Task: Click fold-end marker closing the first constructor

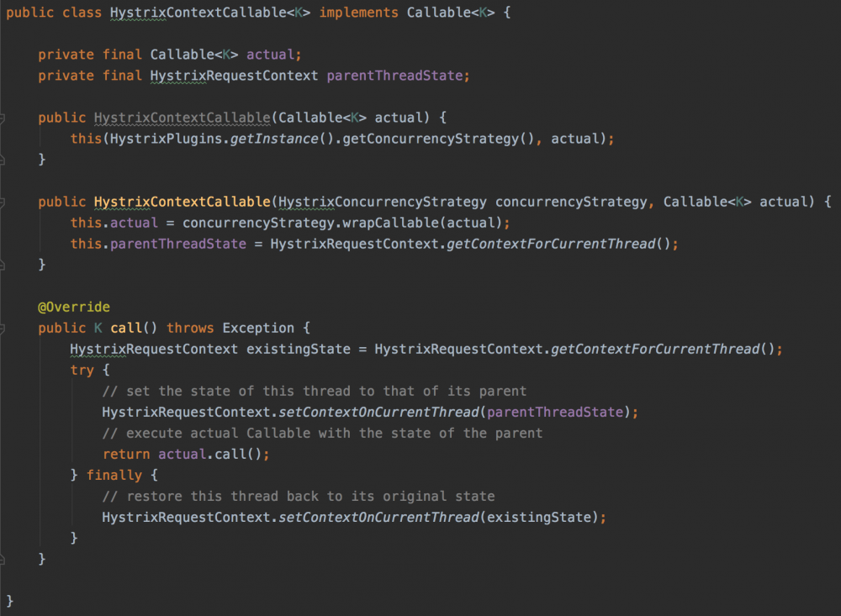Action: 3,160
